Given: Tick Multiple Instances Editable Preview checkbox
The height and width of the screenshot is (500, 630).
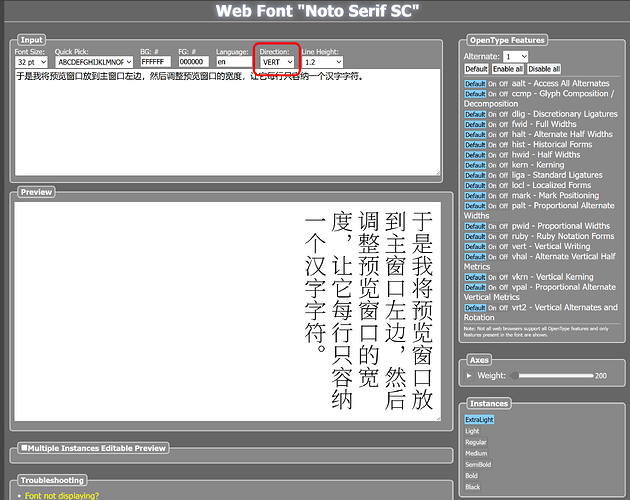Looking at the screenshot, I should (24, 448).
